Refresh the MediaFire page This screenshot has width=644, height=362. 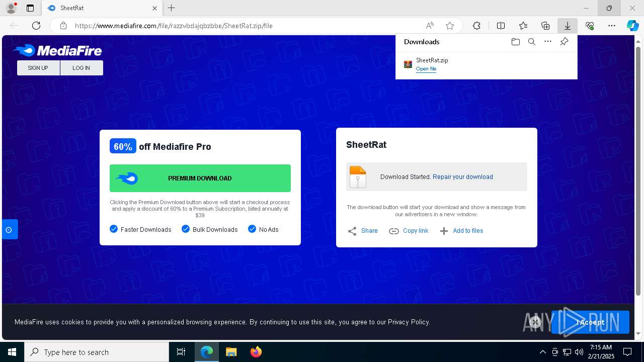(x=36, y=26)
